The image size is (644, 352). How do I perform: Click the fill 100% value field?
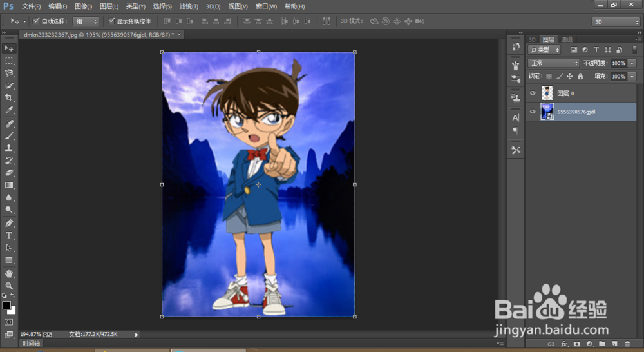pos(618,77)
